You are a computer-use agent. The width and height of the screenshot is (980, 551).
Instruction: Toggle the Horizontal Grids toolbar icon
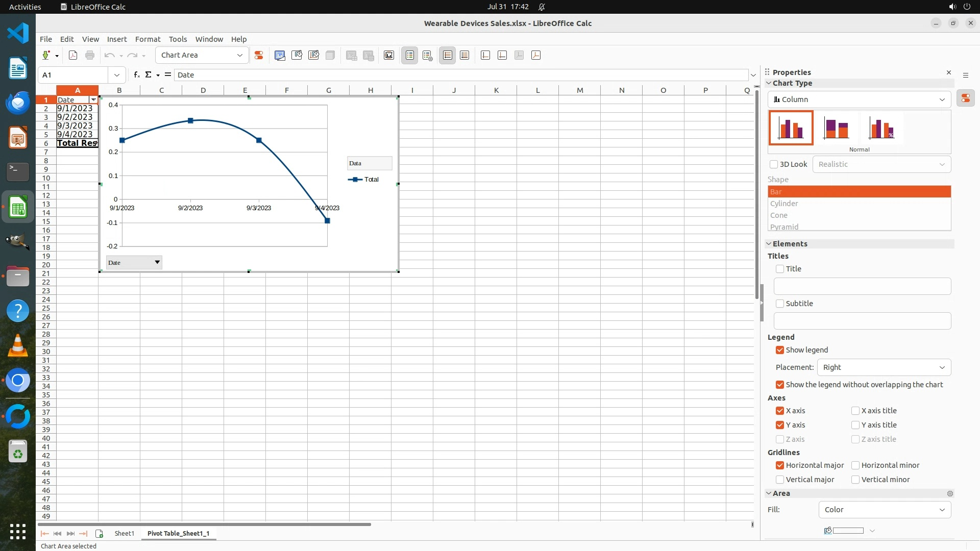(x=448, y=56)
